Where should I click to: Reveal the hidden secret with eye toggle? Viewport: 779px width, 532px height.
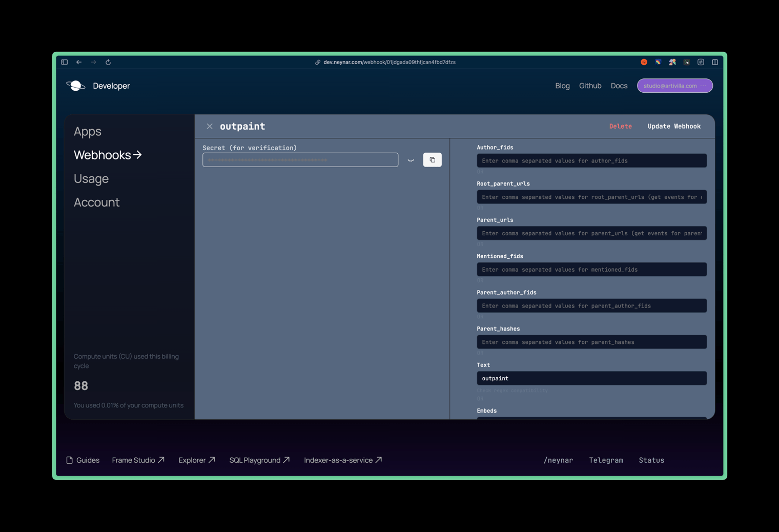point(411,160)
